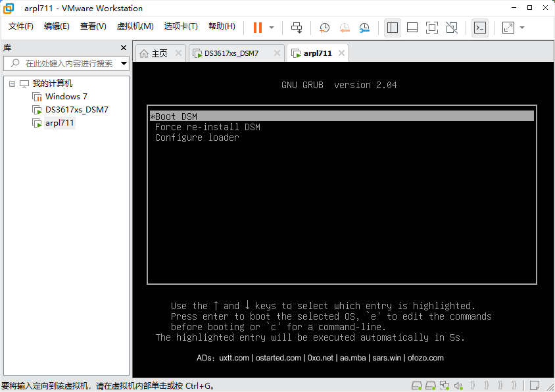
Task: Minimize the VMware Workstation window
Action: click(514, 7)
